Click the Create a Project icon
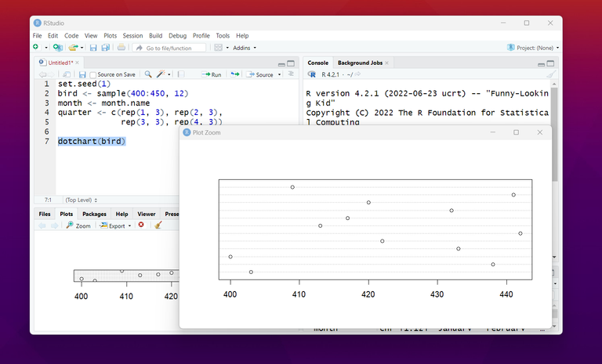The height and width of the screenshot is (364, 602). click(x=57, y=48)
